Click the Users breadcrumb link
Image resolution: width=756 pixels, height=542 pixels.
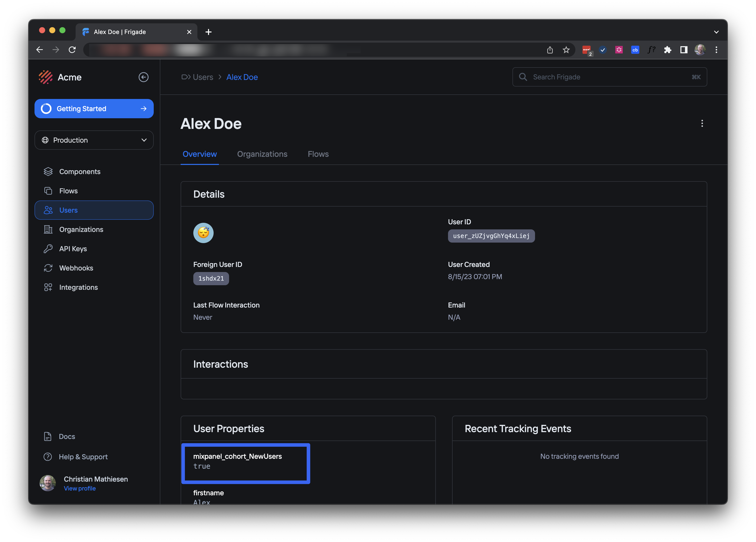tap(203, 77)
